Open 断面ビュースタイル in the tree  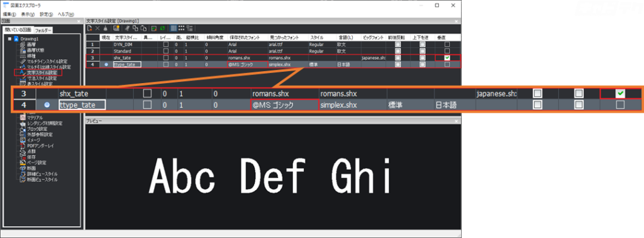coord(42,179)
